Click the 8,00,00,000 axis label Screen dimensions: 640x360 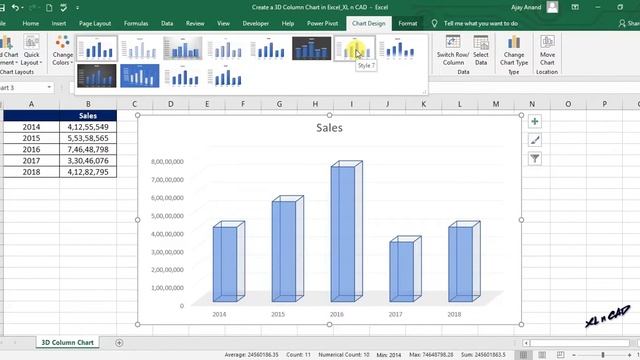click(167, 162)
